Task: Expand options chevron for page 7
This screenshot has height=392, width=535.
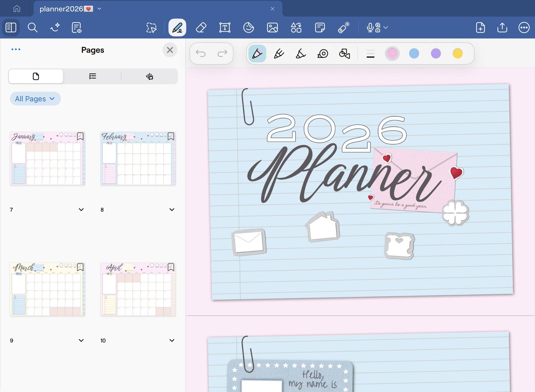Action: pos(81,210)
